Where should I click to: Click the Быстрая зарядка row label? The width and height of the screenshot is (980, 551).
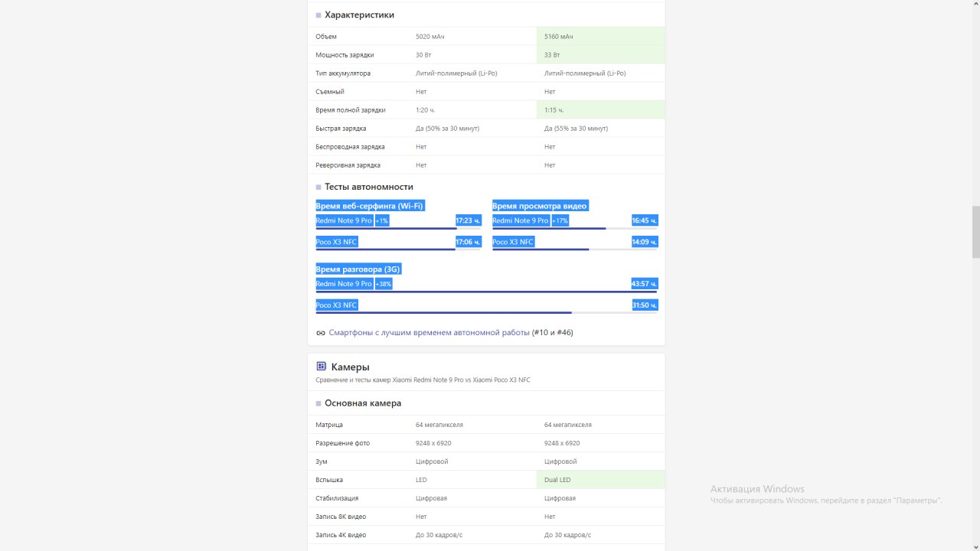341,129
